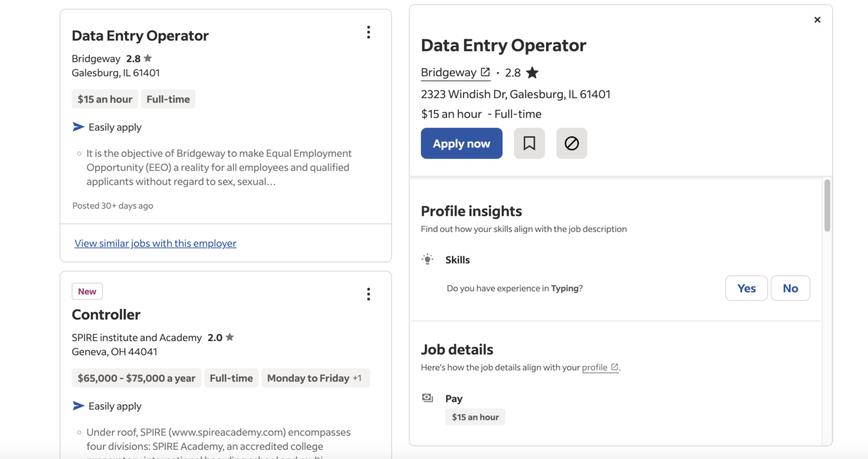This screenshot has height=459, width=868.
Task: Click the not-interested block icon
Action: [571, 143]
